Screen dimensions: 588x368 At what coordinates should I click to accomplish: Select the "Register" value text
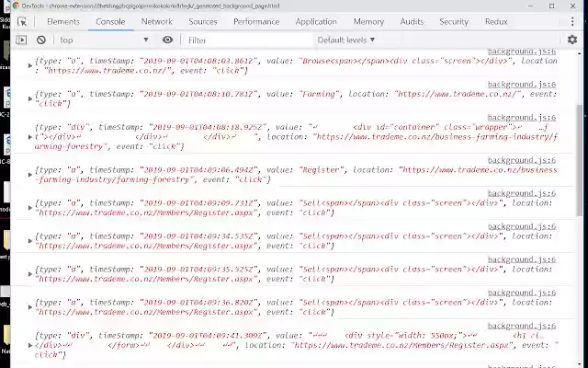(x=321, y=169)
